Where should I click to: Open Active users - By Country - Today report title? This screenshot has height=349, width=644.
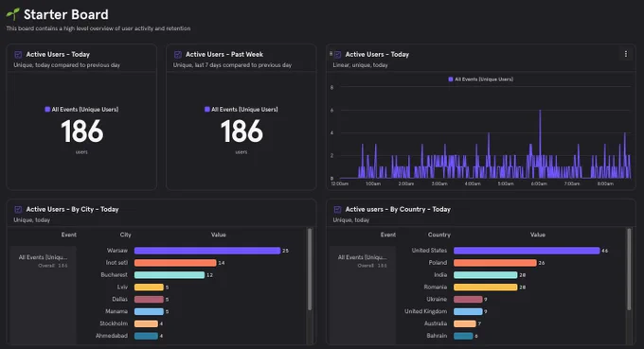(398, 209)
